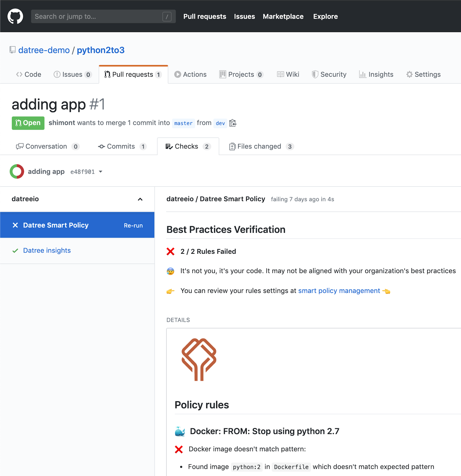Click the python:2 code label
This screenshot has width=461, height=476.
click(x=247, y=467)
